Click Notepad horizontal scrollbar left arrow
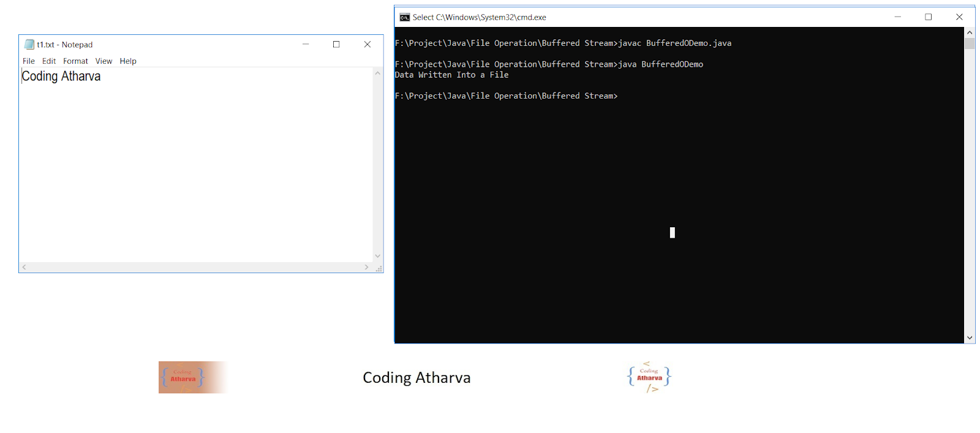This screenshot has height=433, width=980. click(24, 267)
